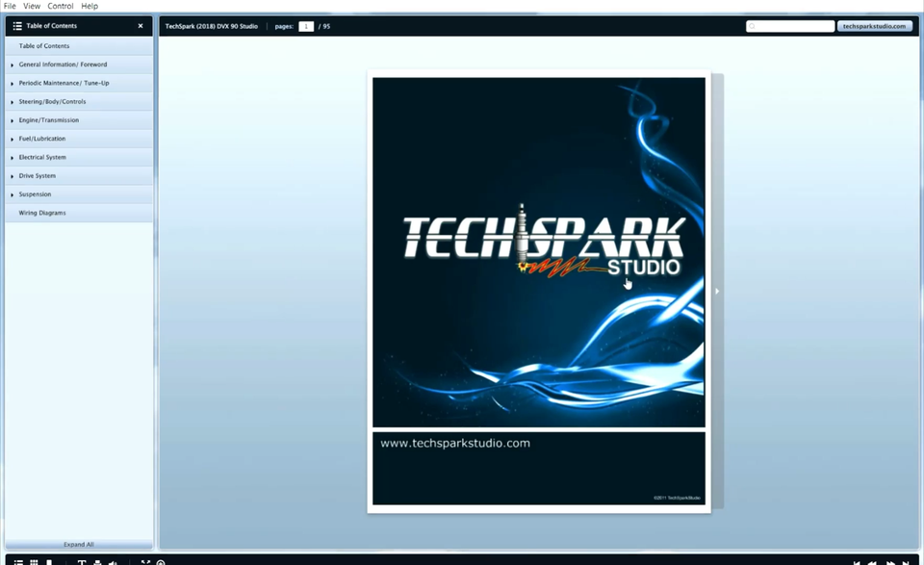The image size is (924, 565).
Task: Click General Information/ Foreword label
Action: 64,64
